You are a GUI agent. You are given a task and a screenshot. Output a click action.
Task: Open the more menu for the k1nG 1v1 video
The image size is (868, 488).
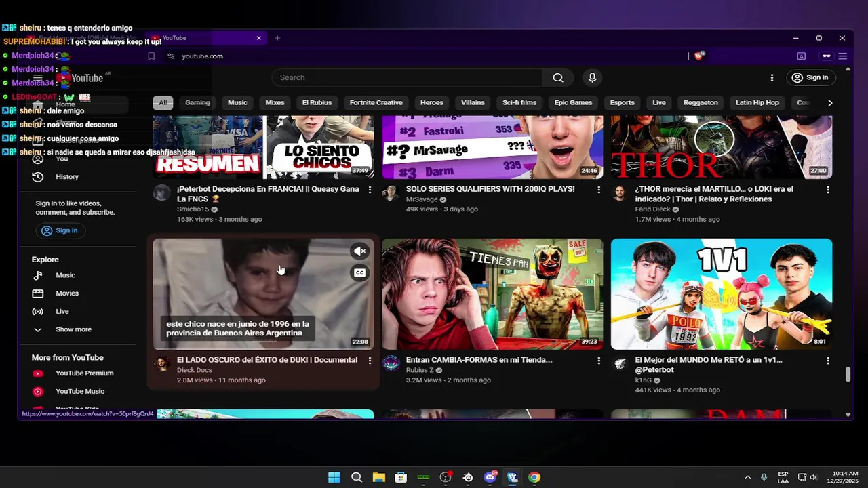[x=828, y=361]
